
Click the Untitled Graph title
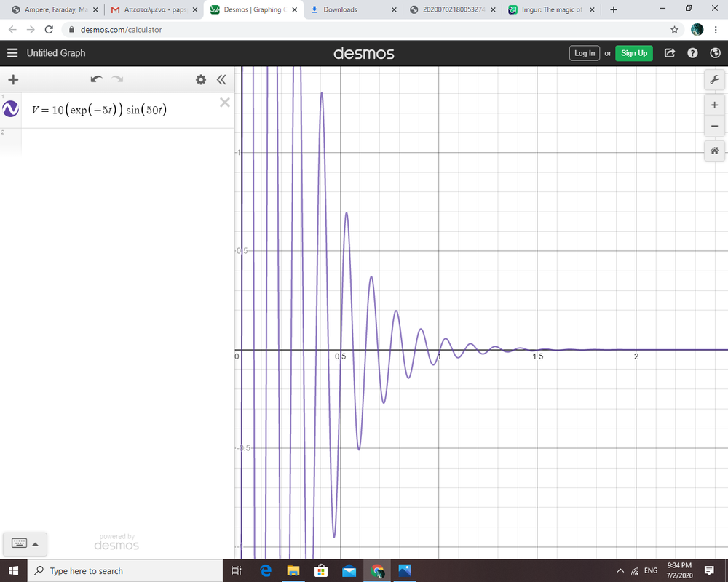(56, 53)
